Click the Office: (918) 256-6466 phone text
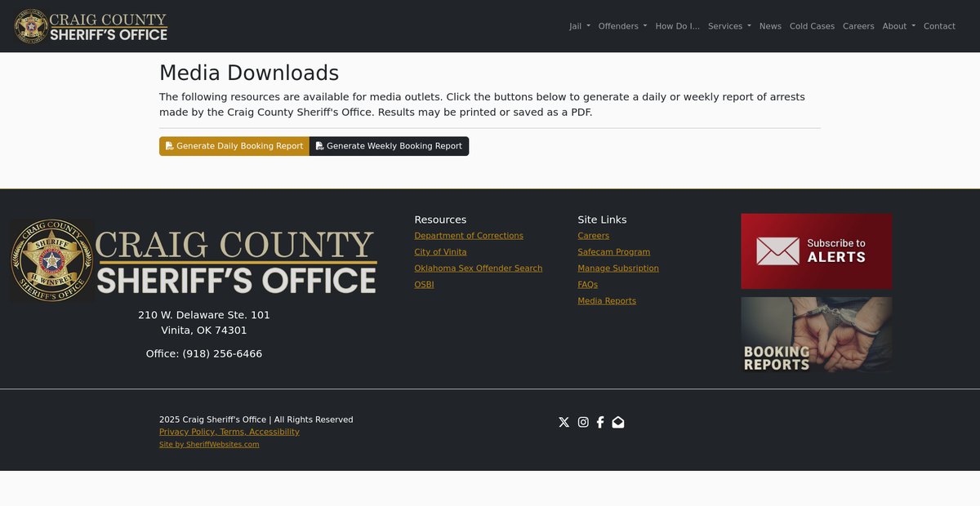The width and height of the screenshot is (980, 506). pos(204,353)
